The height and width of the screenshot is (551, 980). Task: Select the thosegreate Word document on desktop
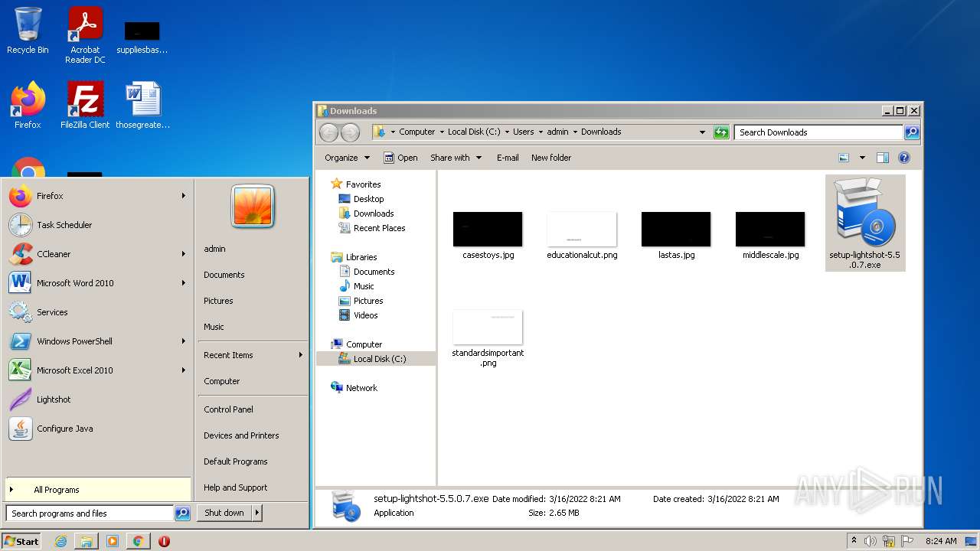(x=142, y=106)
